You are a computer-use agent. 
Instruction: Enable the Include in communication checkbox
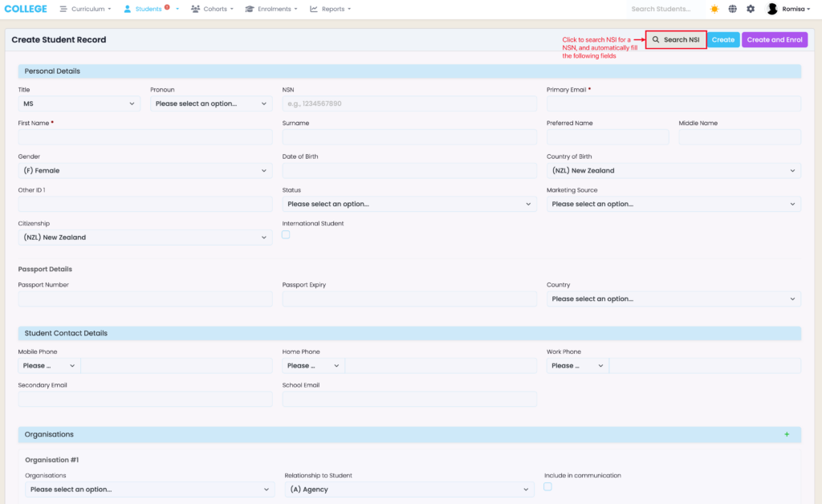(547, 486)
